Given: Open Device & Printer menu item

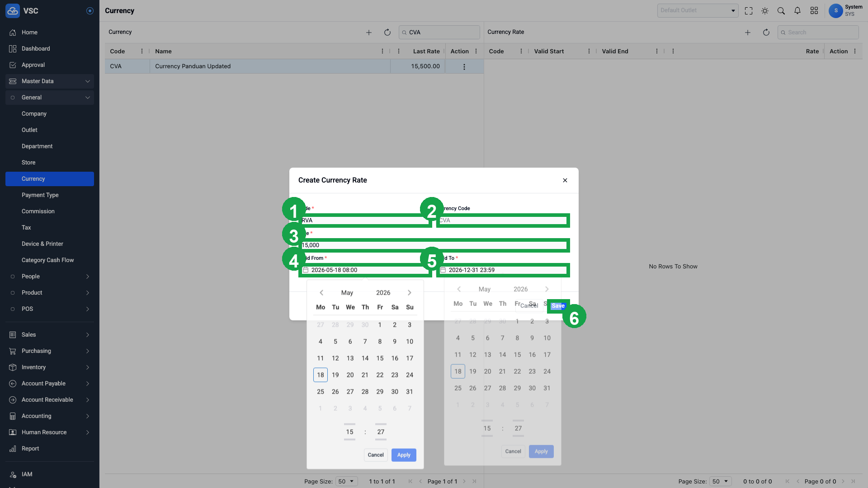Looking at the screenshot, I should pyautogui.click(x=50, y=244).
